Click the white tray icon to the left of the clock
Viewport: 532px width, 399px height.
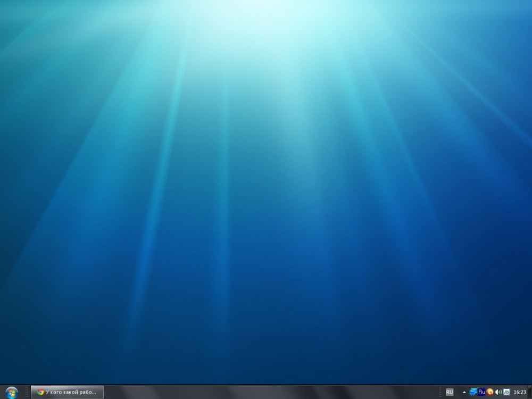[506, 392]
